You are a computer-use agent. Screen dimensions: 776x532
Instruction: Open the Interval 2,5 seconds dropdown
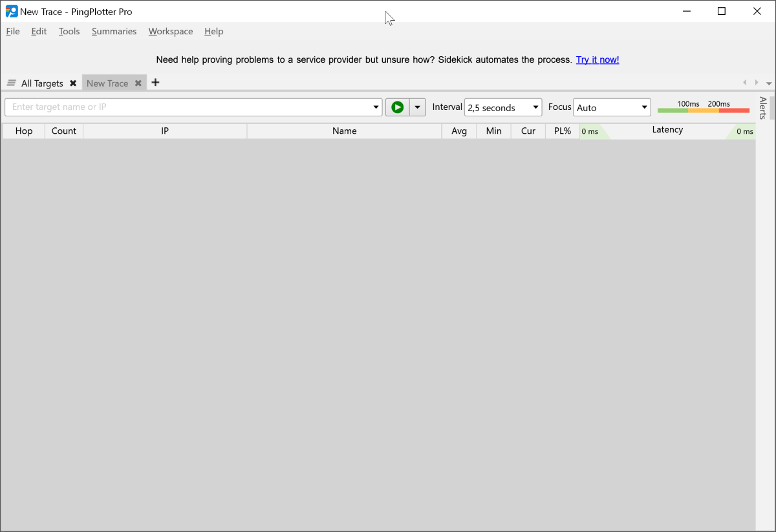click(x=503, y=107)
